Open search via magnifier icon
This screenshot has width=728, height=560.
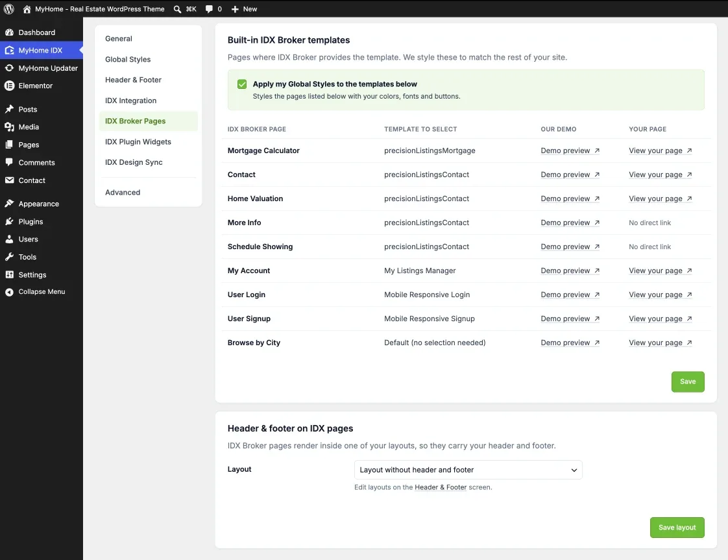[177, 9]
